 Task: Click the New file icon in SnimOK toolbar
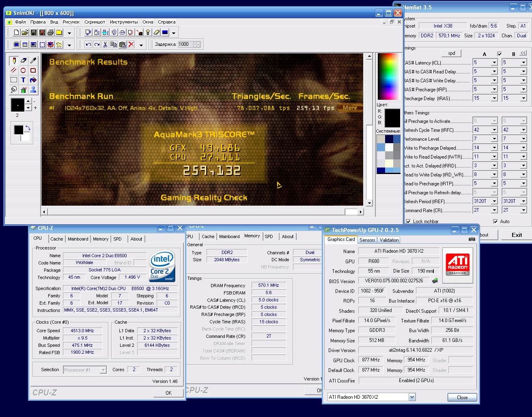[x=16, y=32]
